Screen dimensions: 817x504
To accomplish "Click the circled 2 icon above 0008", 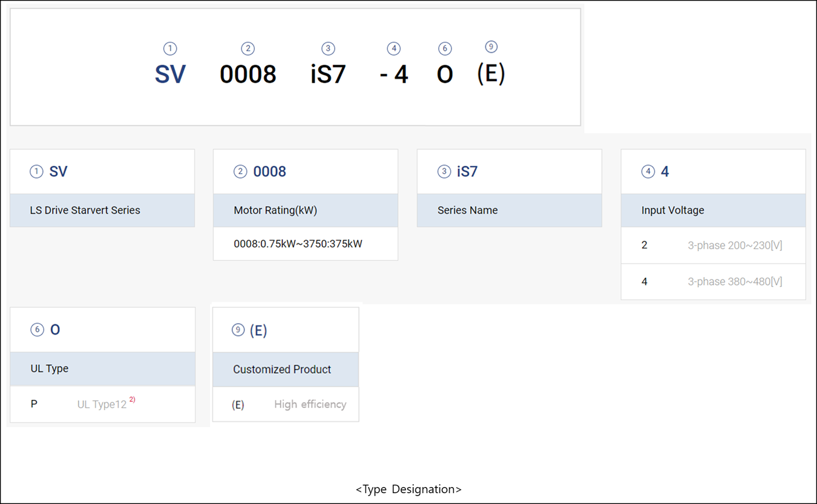I will (247, 48).
